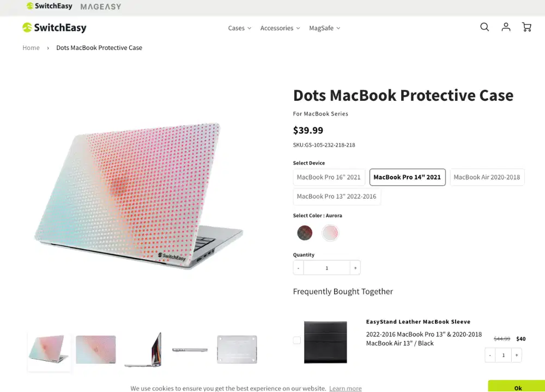Open the MAGEASY brand link

point(100,7)
